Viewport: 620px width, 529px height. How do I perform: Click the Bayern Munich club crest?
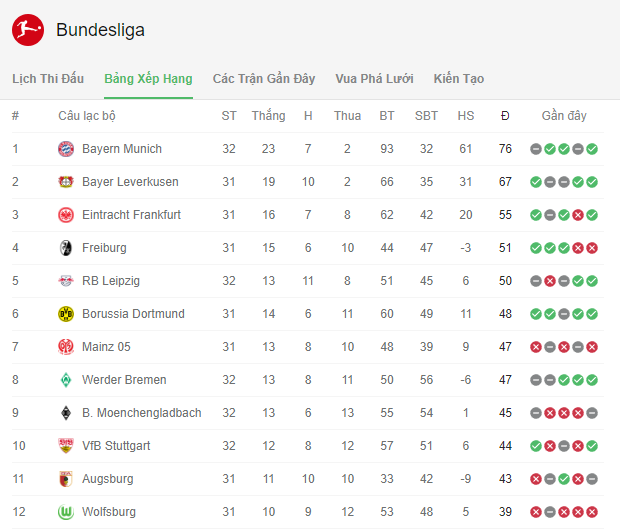tap(66, 149)
